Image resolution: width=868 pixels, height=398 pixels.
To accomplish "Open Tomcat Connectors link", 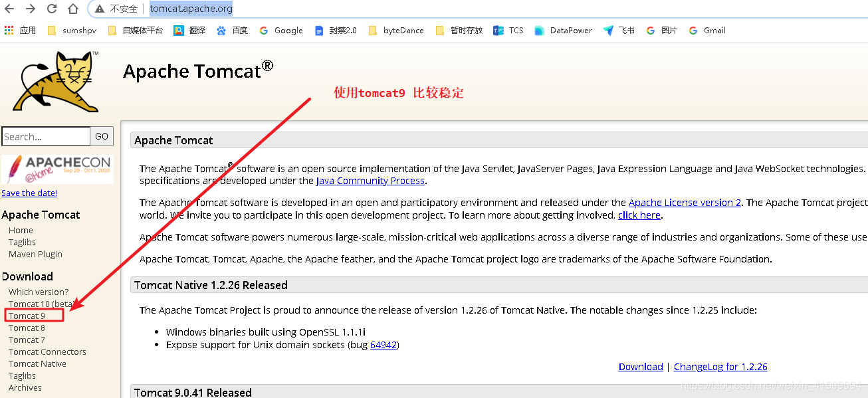I will [48, 352].
